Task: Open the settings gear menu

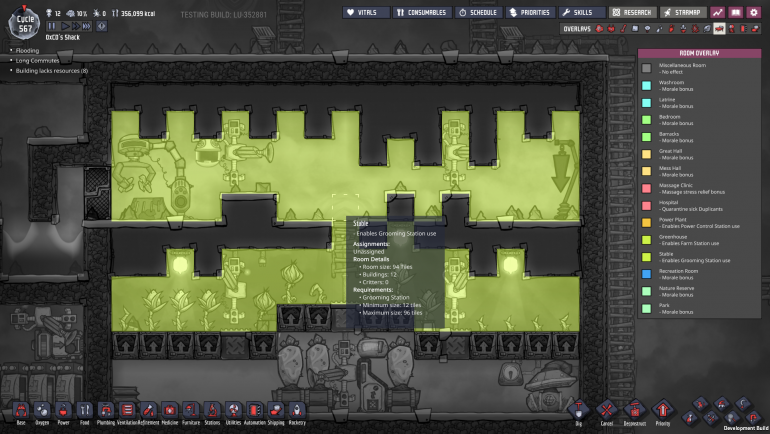Action: 753,12
